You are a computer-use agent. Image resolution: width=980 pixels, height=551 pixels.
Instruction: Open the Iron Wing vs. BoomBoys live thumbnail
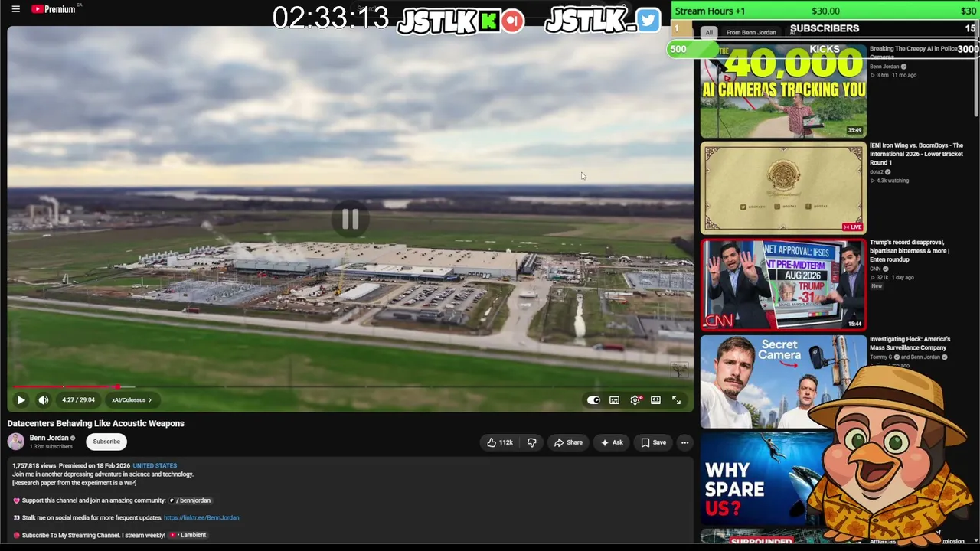[783, 187]
